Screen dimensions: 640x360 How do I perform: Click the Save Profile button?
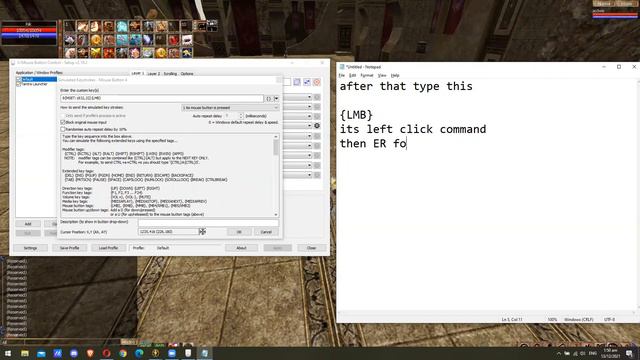[69, 248]
